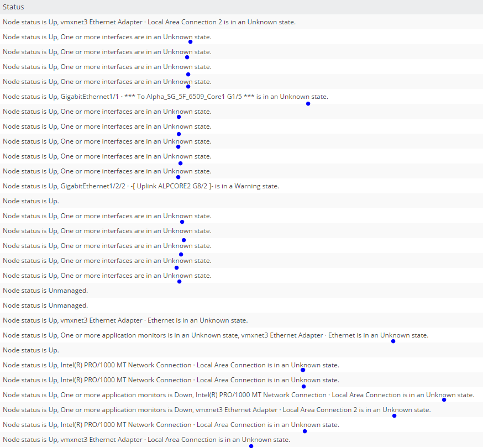Select the GigabitEthernet1/1 To Alpha_SG_5F_6509_Core1 status row
Image resolution: width=483 pixels, height=448 pixels.
[x=242, y=96]
